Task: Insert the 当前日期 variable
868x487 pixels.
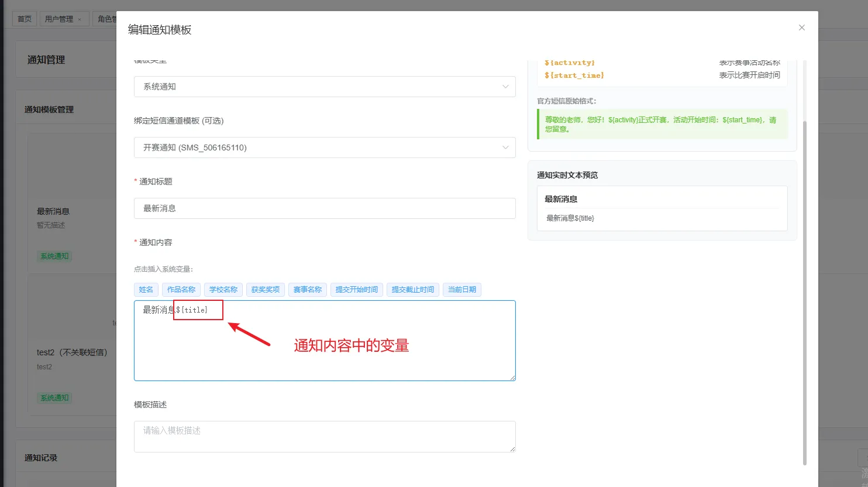Action: [462, 290]
